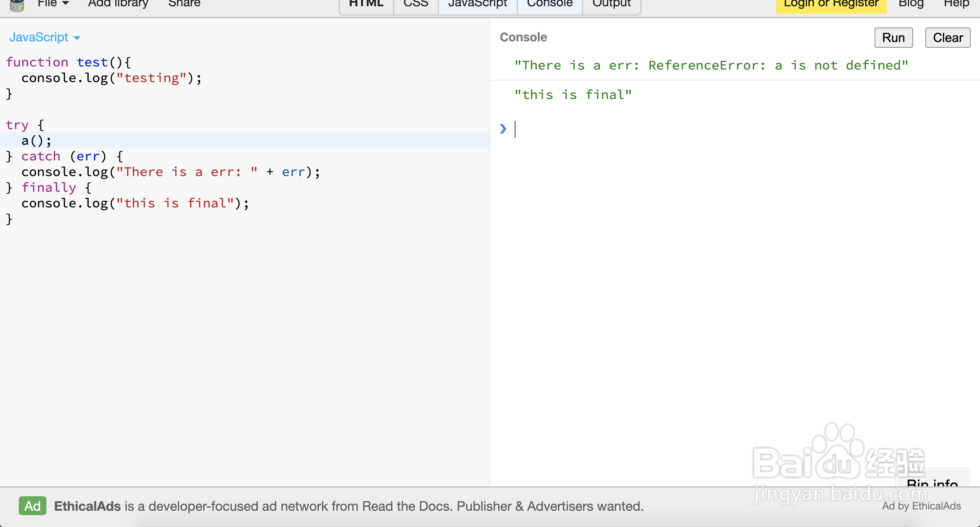Click the green Ad badge icon
This screenshot has height=527, width=980.
pos(32,506)
